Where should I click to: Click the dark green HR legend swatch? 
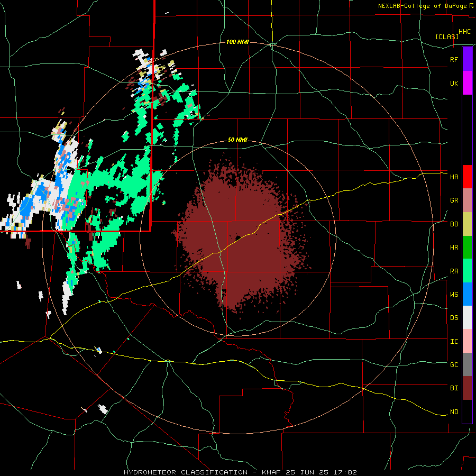[467, 248]
